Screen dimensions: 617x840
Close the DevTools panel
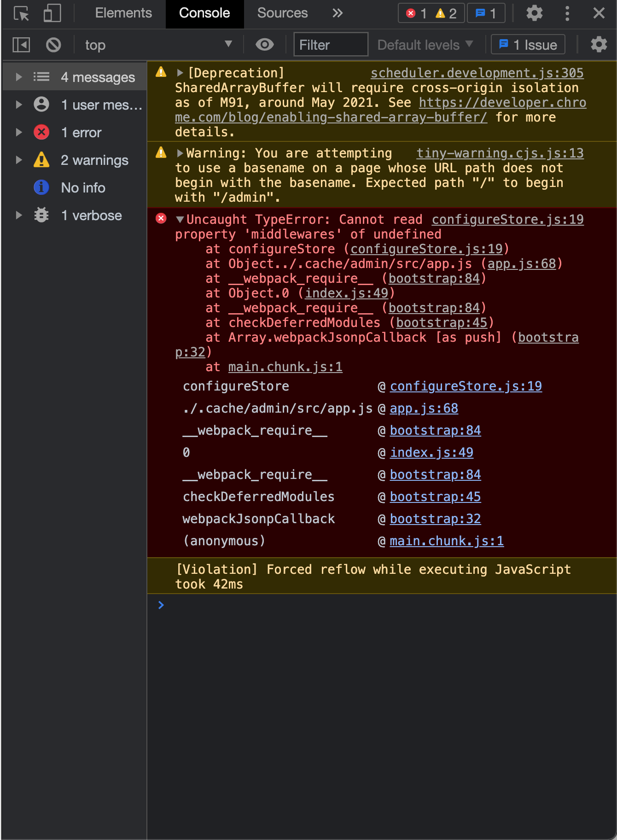[x=599, y=13]
